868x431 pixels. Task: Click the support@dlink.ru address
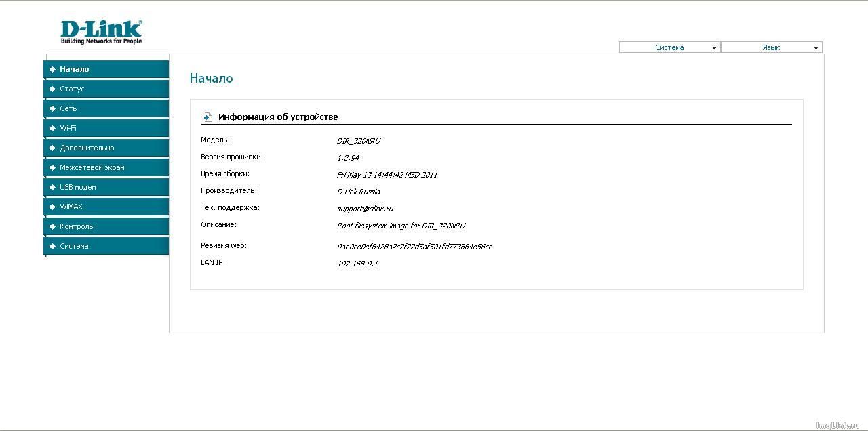365,209
